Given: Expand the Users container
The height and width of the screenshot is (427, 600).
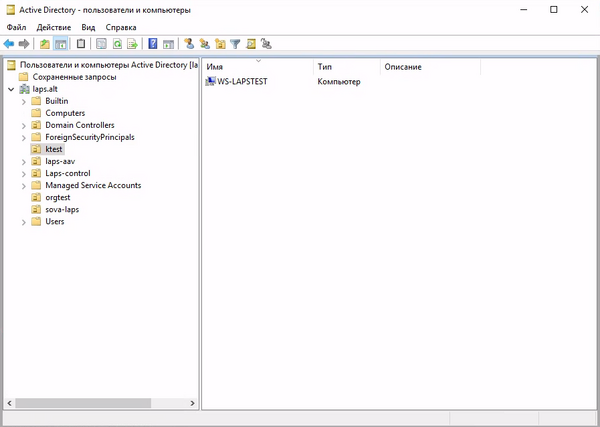Looking at the screenshot, I should 24,222.
